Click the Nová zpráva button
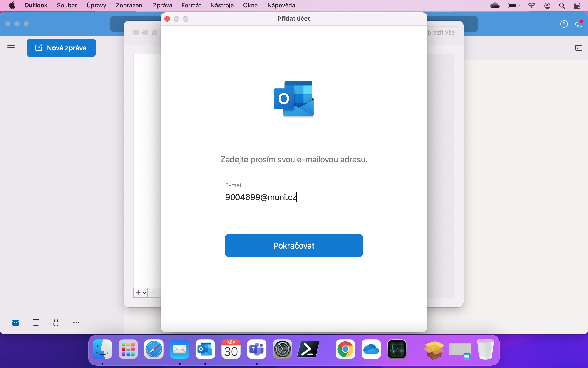This screenshot has width=588, height=368. point(61,48)
